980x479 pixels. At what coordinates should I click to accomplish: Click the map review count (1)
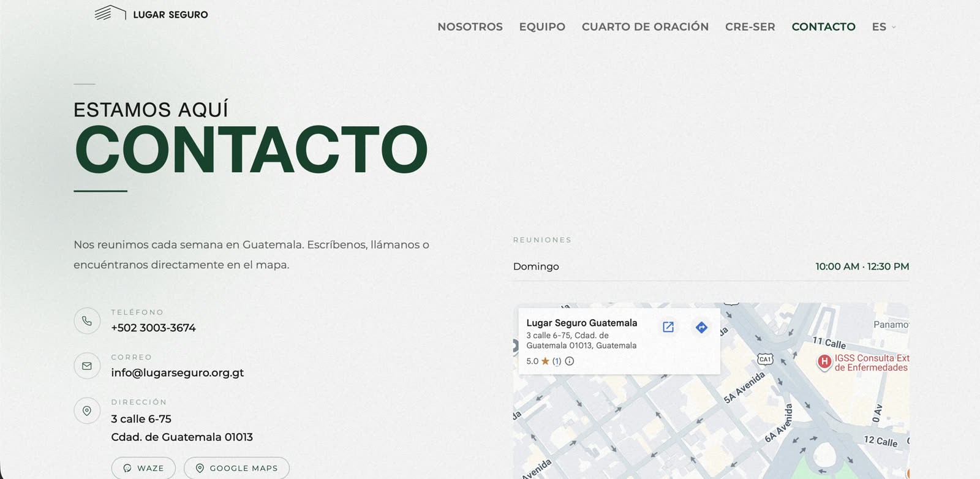pyautogui.click(x=557, y=361)
